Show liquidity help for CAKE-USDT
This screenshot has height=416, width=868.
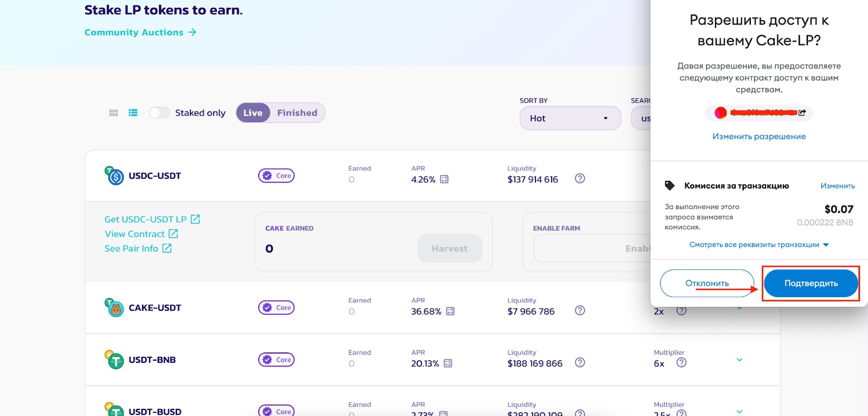coord(580,311)
